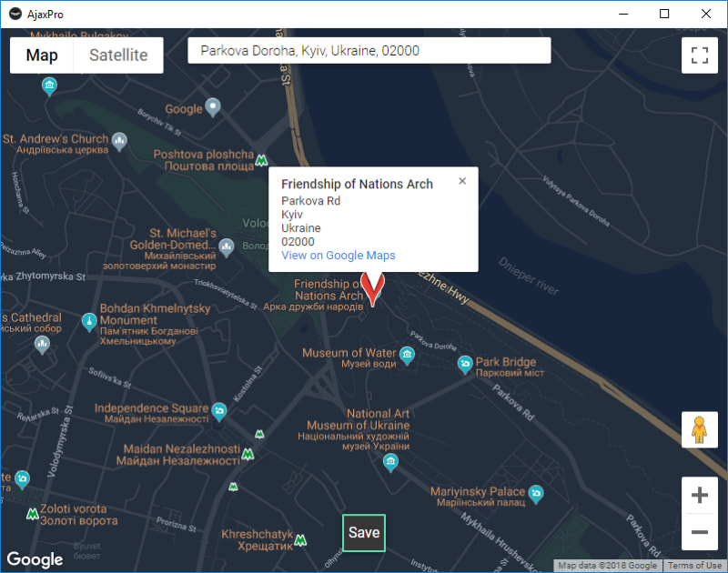Click the red location marker pin

click(x=372, y=288)
